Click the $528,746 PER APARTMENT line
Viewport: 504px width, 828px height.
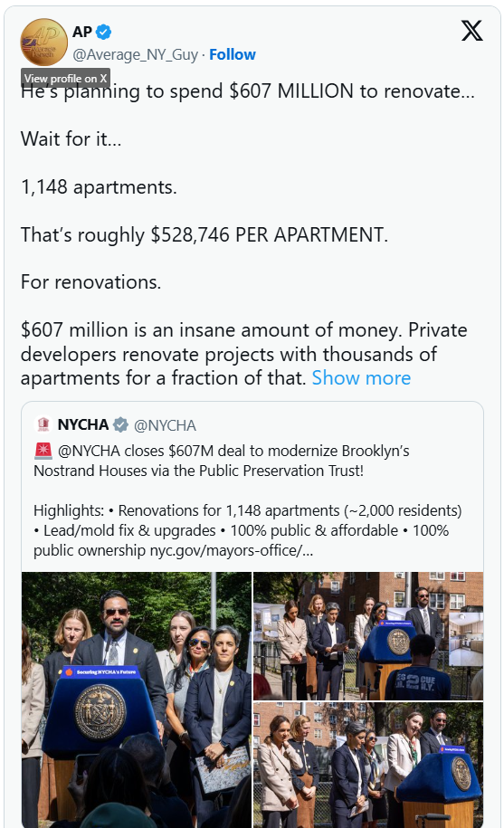pos(204,235)
